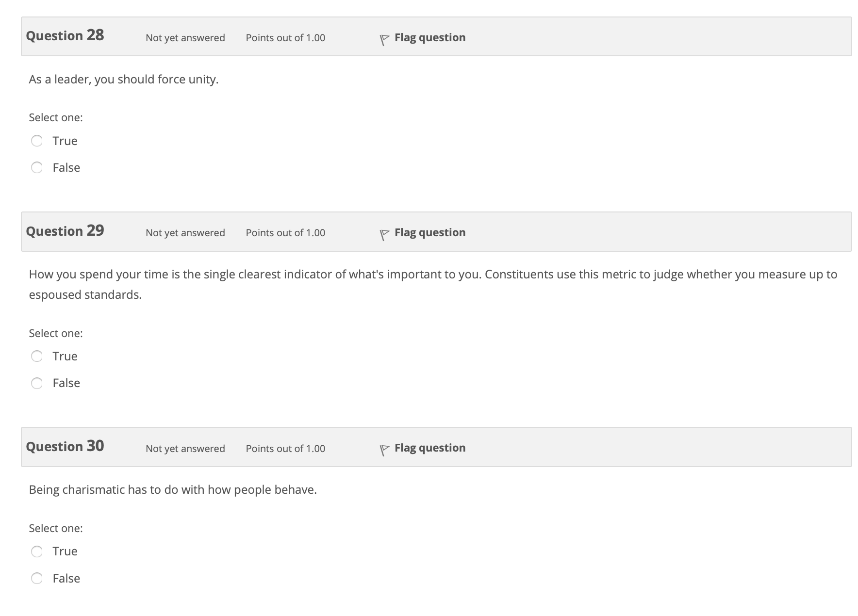Click the 'True' label under time indicator question
This screenshot has width=858, height=616.
[x=65, y=357]
